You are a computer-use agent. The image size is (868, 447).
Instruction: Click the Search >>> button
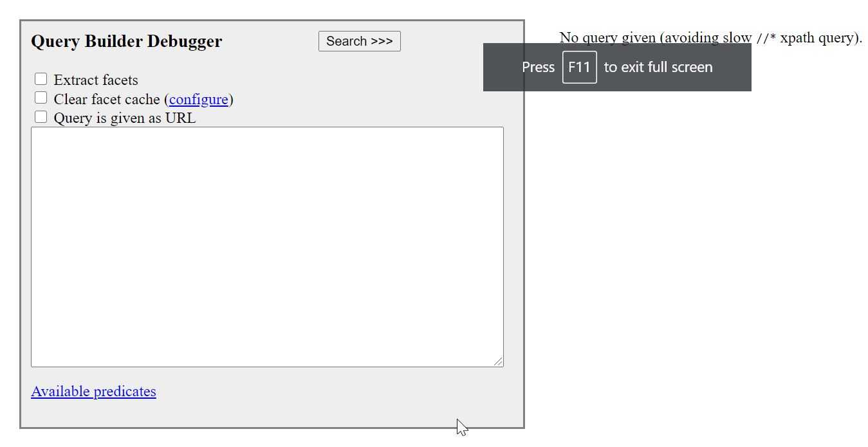pyautogui.click(x=359, y=41)
